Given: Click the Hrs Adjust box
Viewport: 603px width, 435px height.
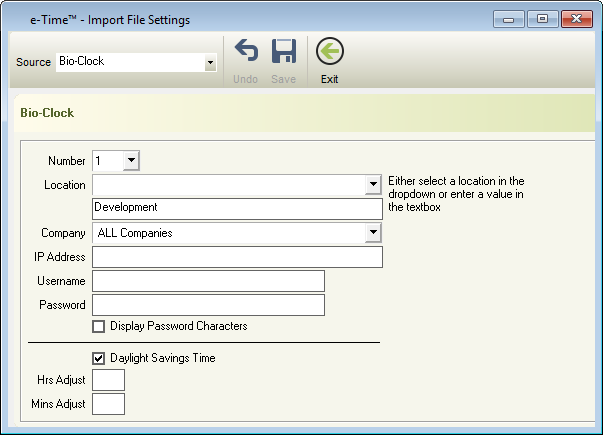Looking at the screenshot, I should (108, 380).
